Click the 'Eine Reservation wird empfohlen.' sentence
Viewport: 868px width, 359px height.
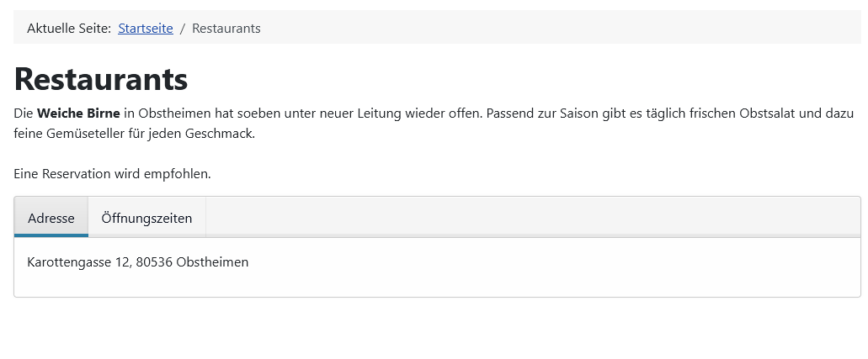click(x=112, y=174)
